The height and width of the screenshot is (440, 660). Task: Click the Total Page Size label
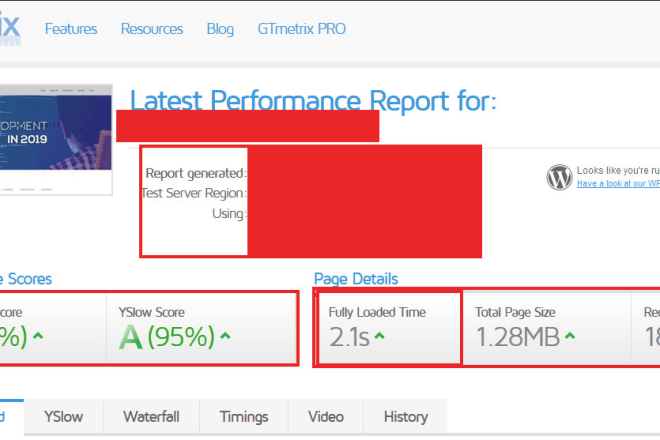pyautogui.click(x=515, y=312)
